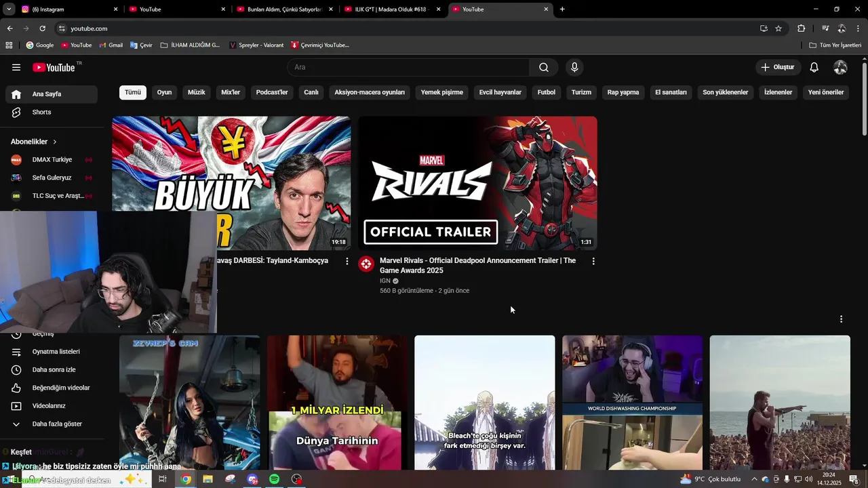Screen dimensions: 868x488
Task: Click the IGN channel name
Action: pyautogui.click(x=384, y=281)
